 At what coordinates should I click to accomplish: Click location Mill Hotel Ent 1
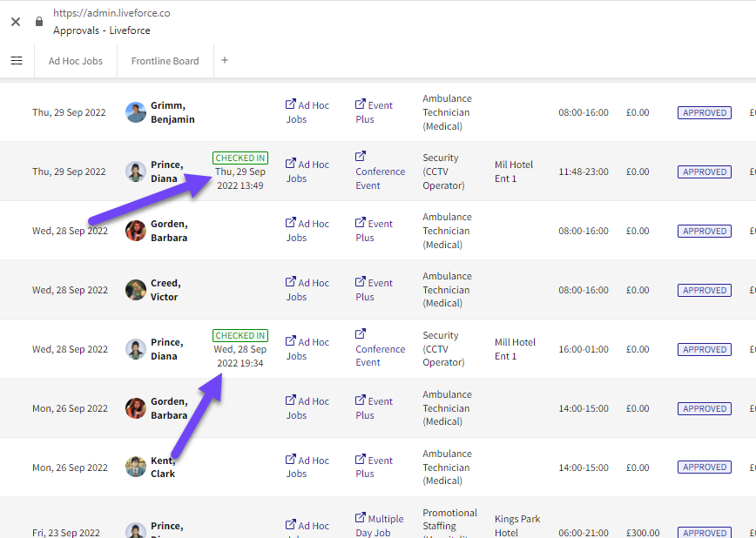tap(515, 349)
